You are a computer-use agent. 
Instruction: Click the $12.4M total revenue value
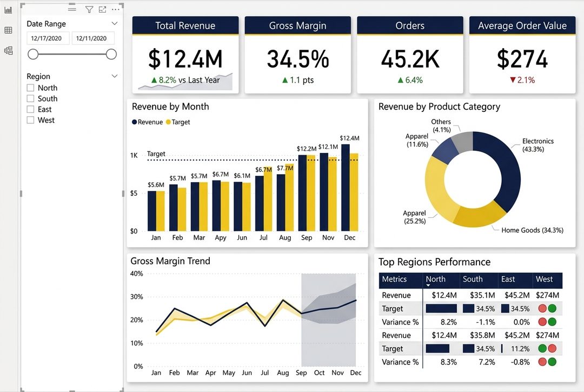tap(185, 59)
